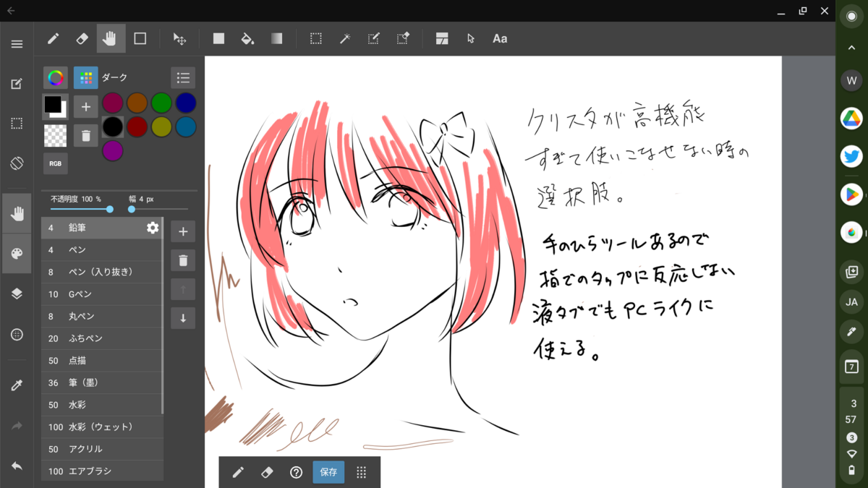Select the transparent color swatch

(x=55, y=135)
